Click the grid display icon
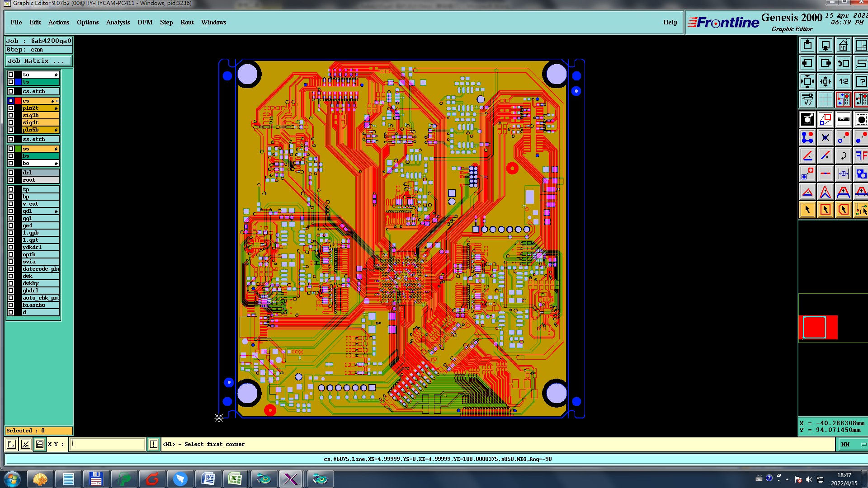868x488 pixels. [825, 99]
